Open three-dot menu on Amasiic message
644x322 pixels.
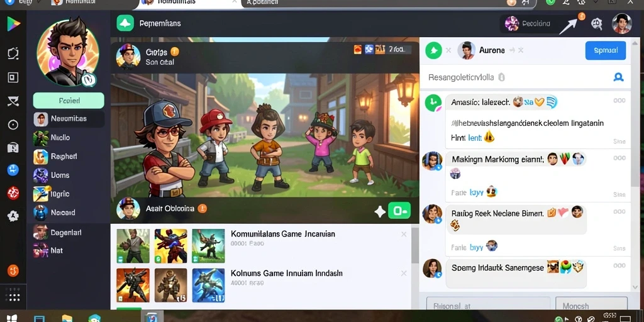pos(619,101)
